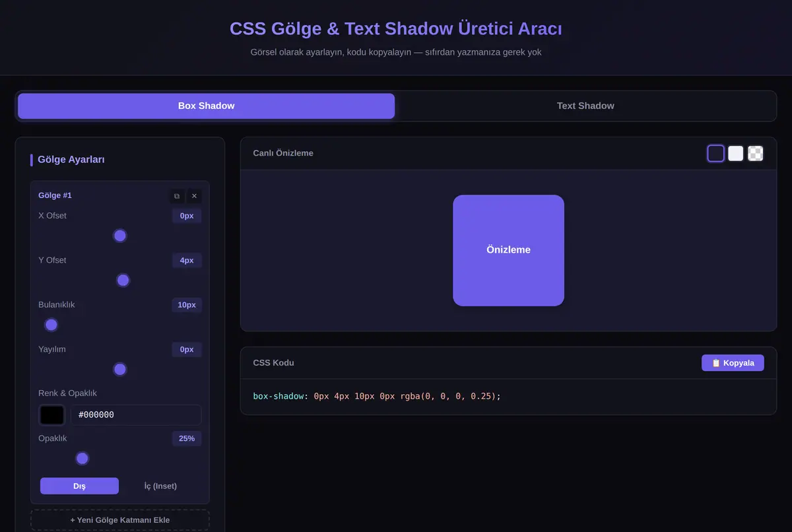Image resolution: width=792 pixels, height=532 pixels.
Task: Switch to the Text Shadow tab
Action: coord(585,106)
